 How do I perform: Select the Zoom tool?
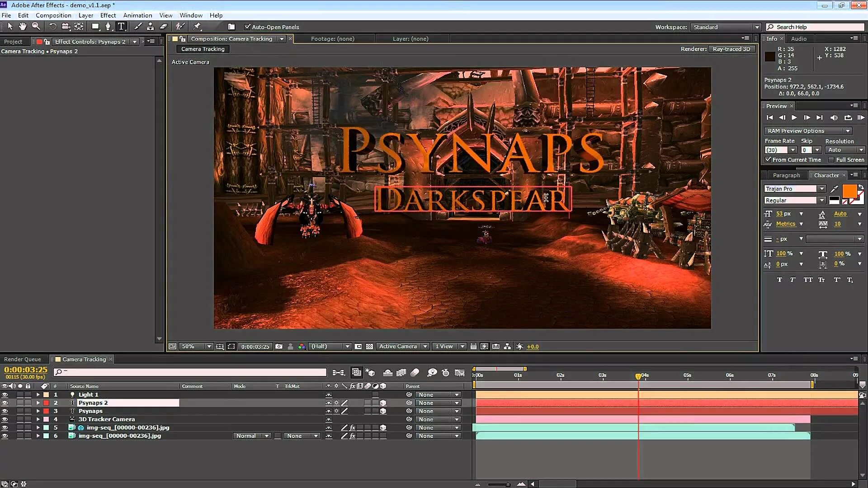tap(37, 26)
